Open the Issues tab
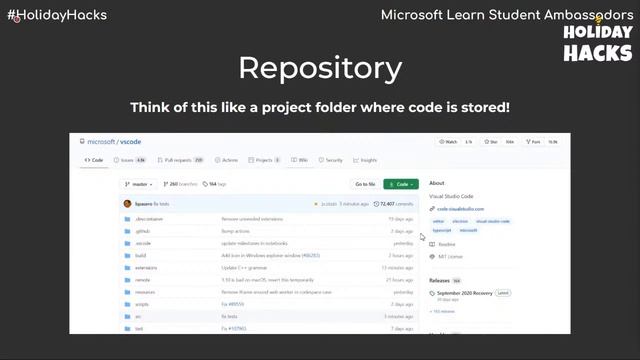The image size is (640, 360). pos(130,160)
